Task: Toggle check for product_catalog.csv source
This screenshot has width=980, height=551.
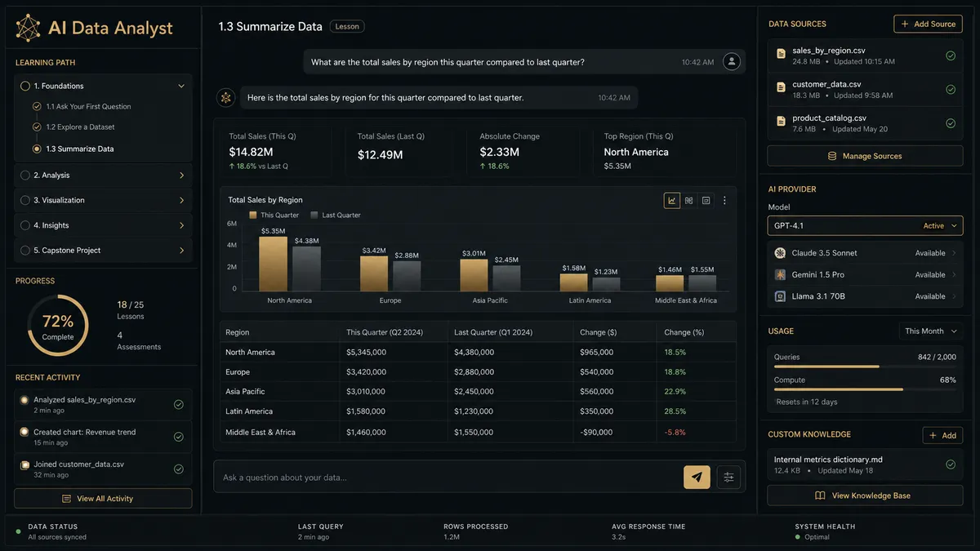Action: coord(951,123)
